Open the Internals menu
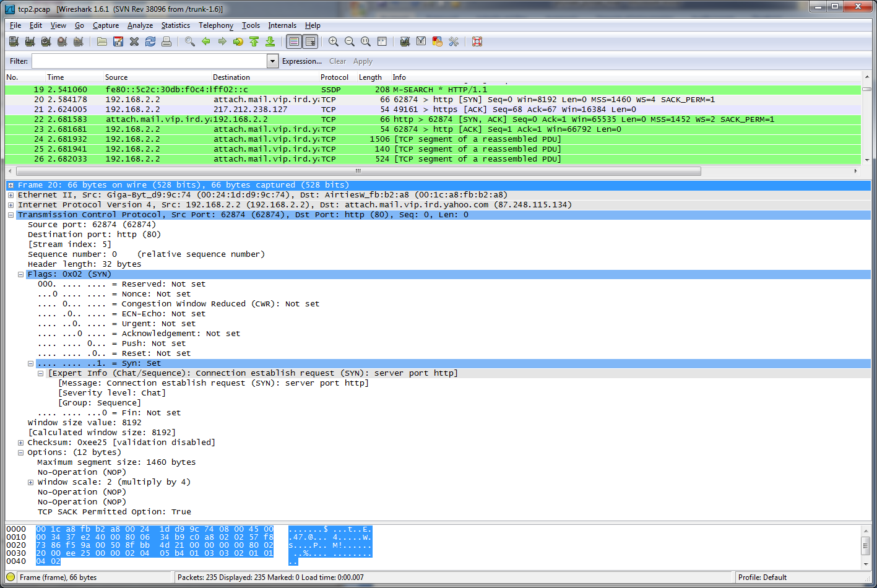Screen dimensions: 877x588 [282, 25]
